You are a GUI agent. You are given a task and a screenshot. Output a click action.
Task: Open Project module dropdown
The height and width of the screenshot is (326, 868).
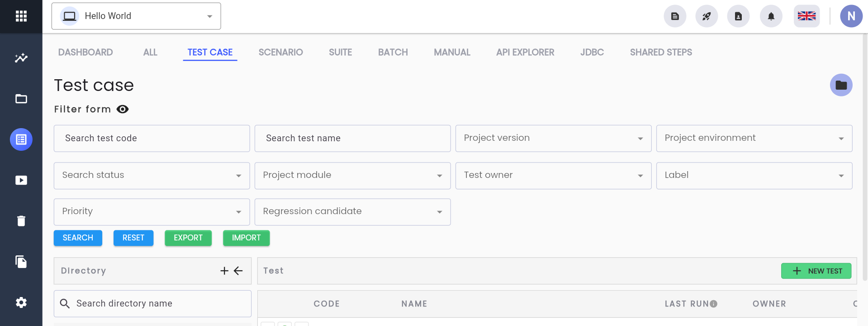tap(352, 176)
